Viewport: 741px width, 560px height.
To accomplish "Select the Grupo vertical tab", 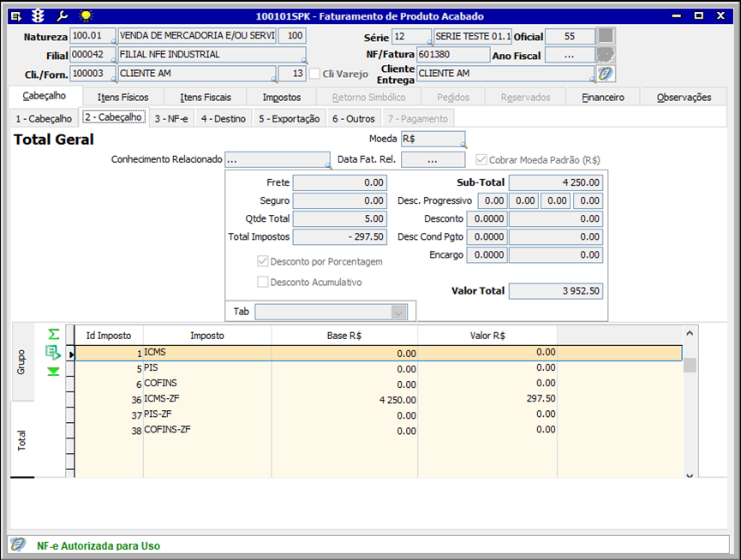I will pyautogui.click(x=21, y=362).
